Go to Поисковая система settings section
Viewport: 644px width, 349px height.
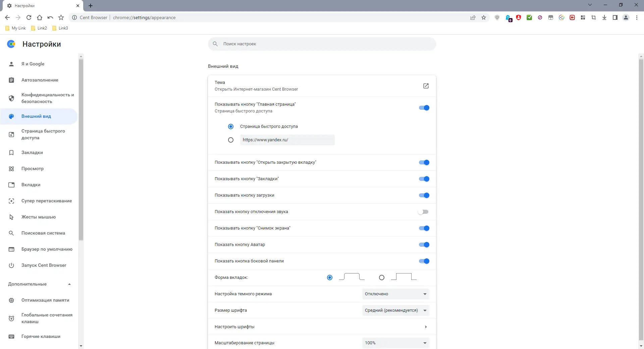[43, 233]
